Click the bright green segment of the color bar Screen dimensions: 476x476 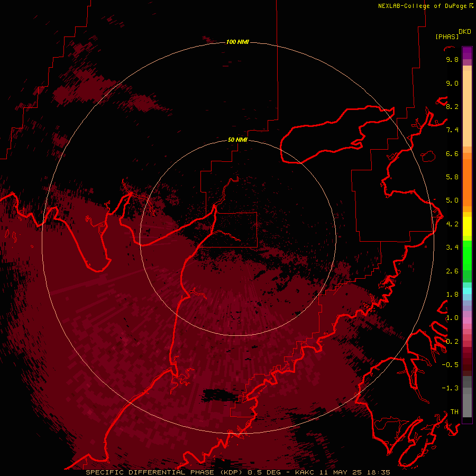coord(467,255)
